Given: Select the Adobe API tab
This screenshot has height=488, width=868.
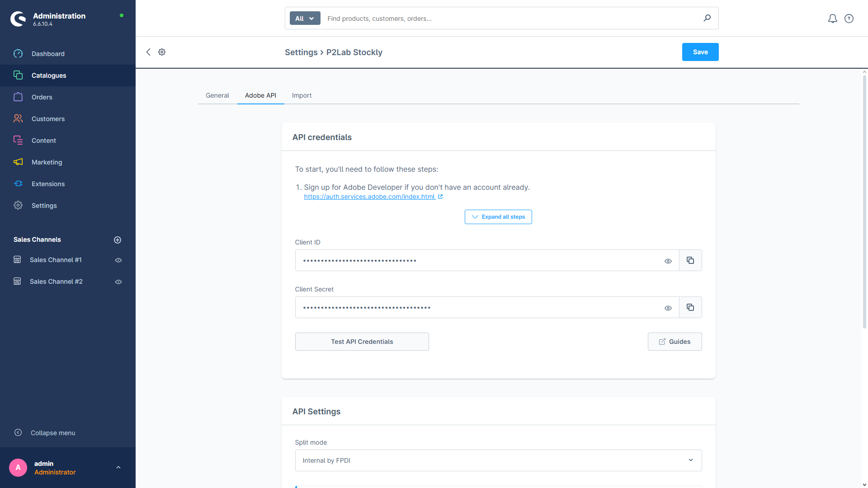Looking at the screenshot, I should 260,95.
